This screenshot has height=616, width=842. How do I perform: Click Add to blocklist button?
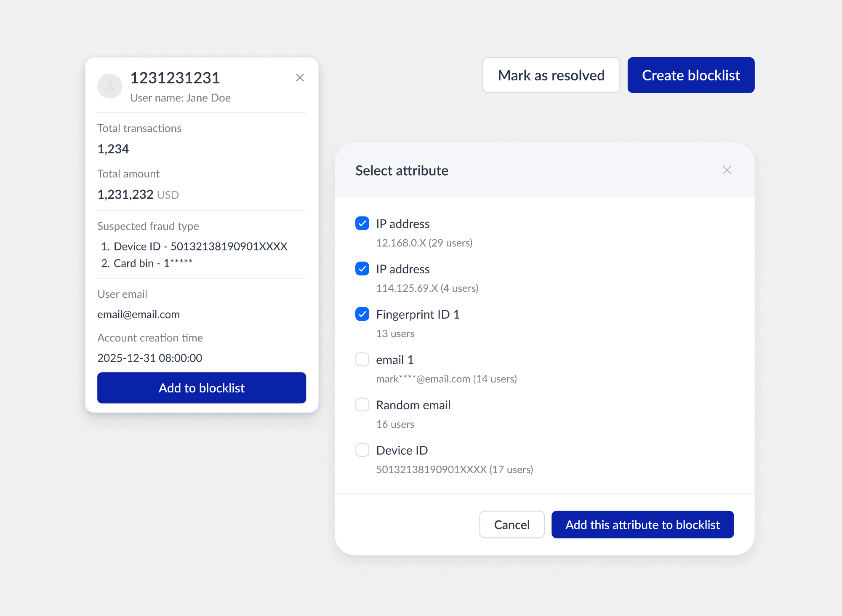(x=202, y=388)
